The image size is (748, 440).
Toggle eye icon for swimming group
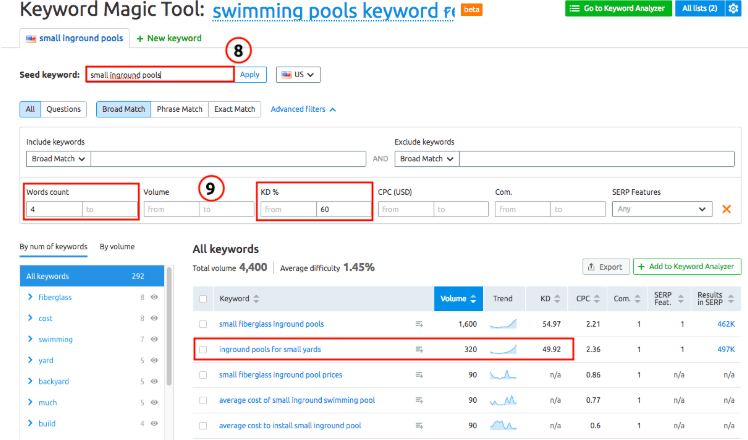[154, 339]
